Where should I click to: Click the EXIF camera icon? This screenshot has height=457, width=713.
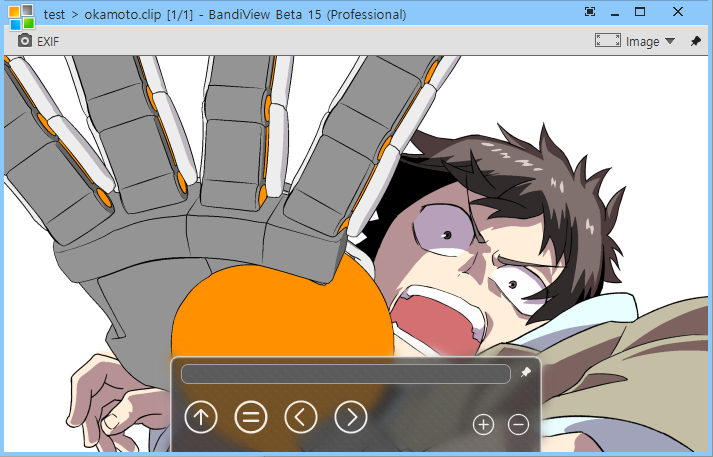25,41
